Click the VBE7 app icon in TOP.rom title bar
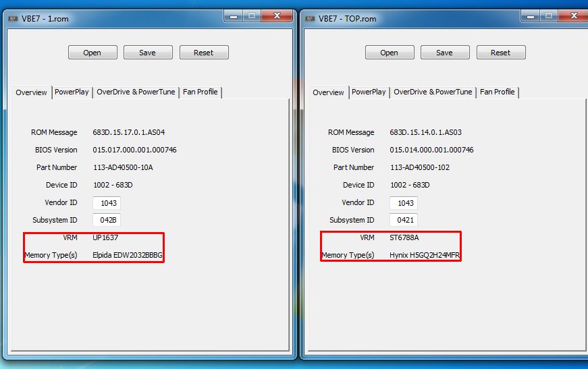This screenshot has height=369, width=588. point(310,19)
